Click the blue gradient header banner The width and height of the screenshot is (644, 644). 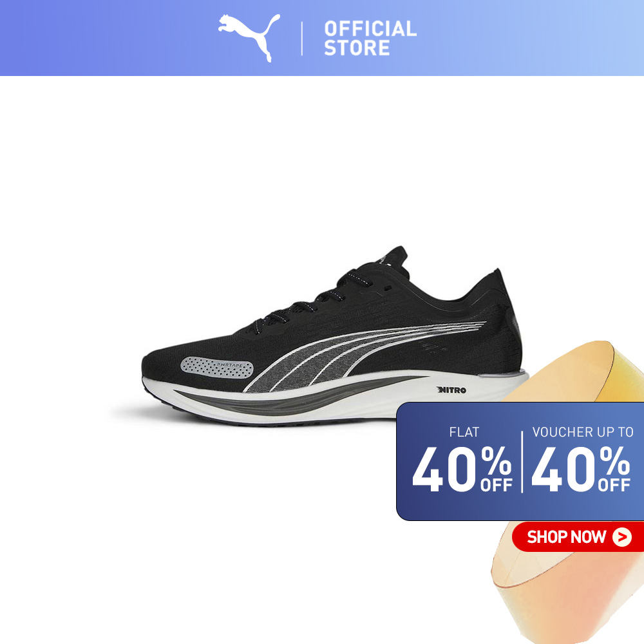pos(322,38)
